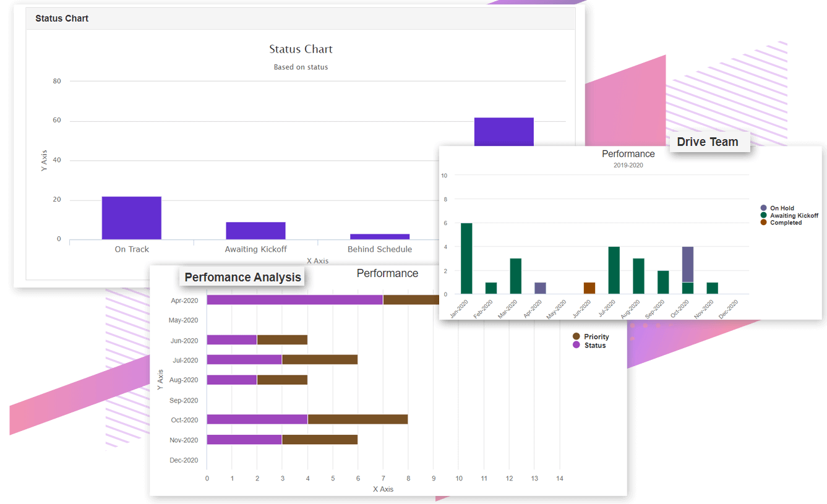Toggle the Priority legend item
This screenshot has height=504, width=827.
[x=596, y=337]
